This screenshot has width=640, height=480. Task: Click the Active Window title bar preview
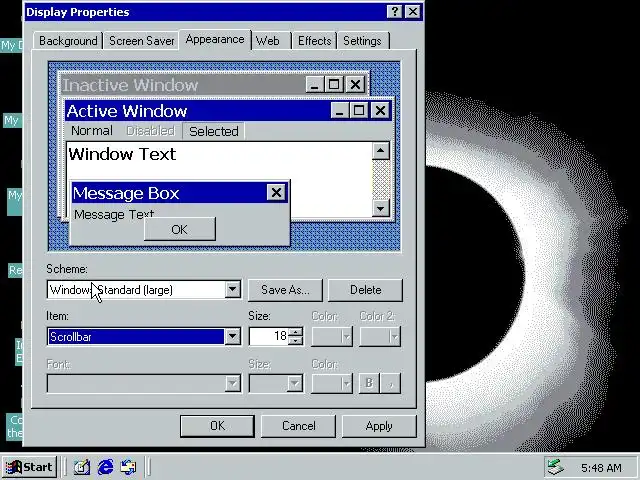click(x=198, y=111)
